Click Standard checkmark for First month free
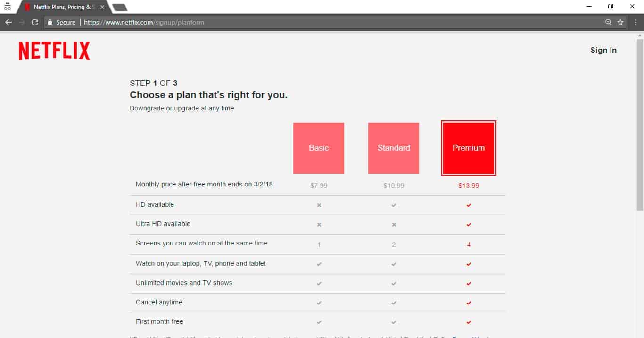The height and width of the screenshot is (338, 644). (394, 322)
